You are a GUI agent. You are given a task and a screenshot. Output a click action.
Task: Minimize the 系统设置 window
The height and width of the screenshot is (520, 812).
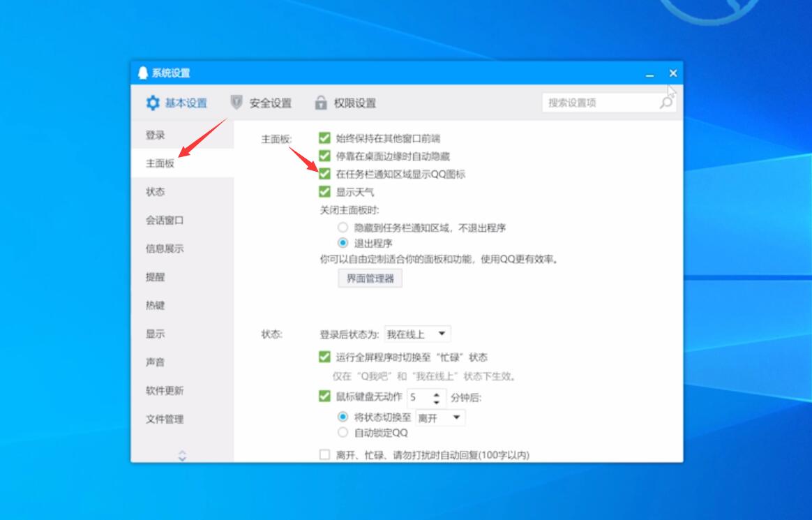coord(650,74)
